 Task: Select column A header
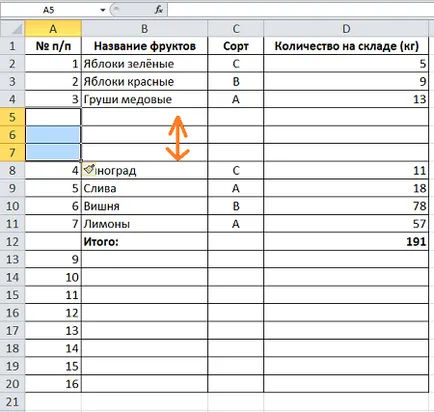tap(53, 29)
